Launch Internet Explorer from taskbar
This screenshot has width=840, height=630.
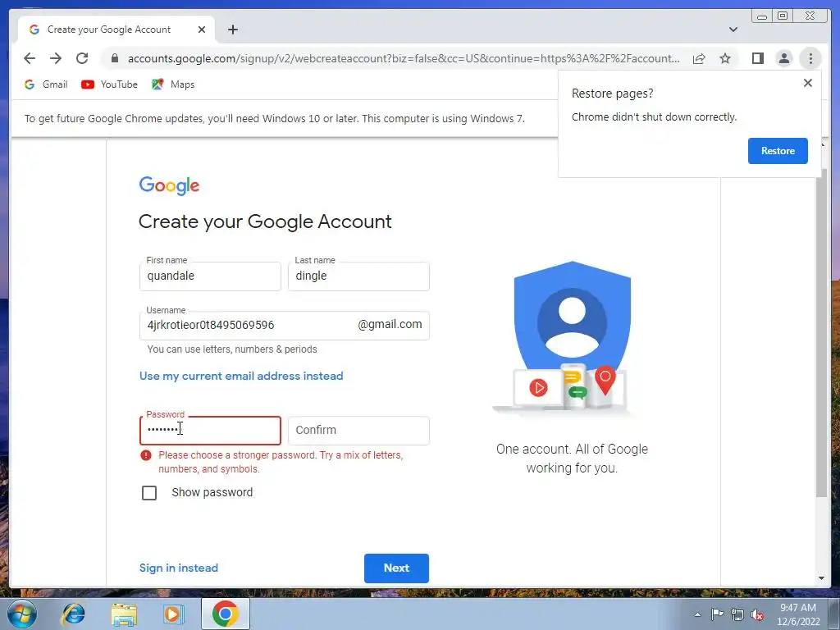(73, 614)
